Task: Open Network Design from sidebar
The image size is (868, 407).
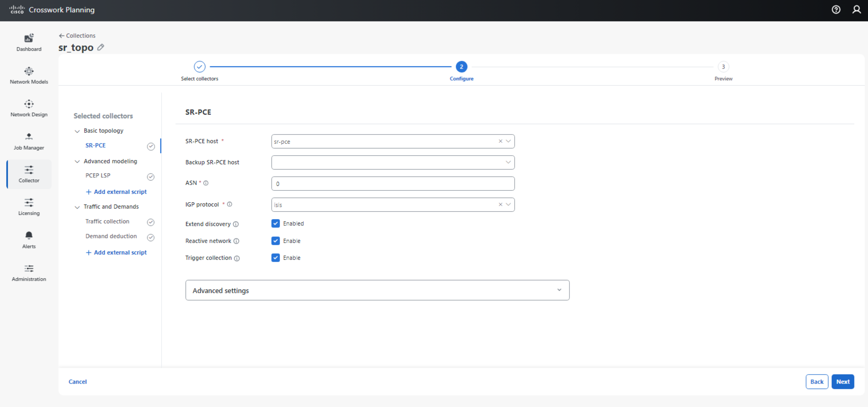Action: pos(29,108)
